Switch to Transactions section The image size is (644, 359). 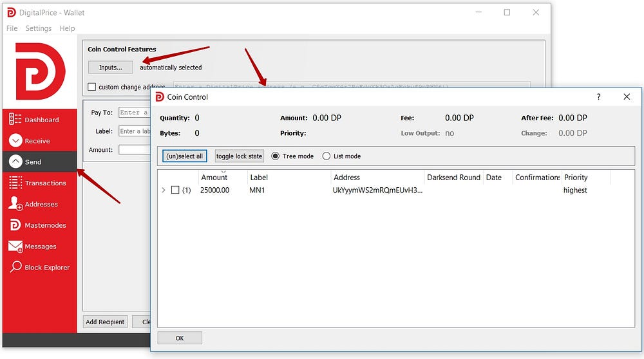click(39, 183)
